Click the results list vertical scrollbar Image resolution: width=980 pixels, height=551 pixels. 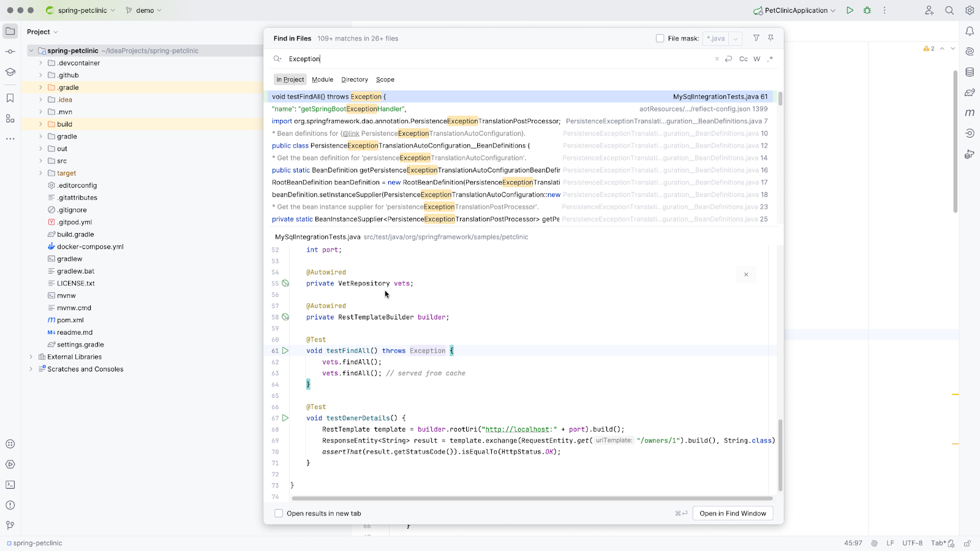780,99
